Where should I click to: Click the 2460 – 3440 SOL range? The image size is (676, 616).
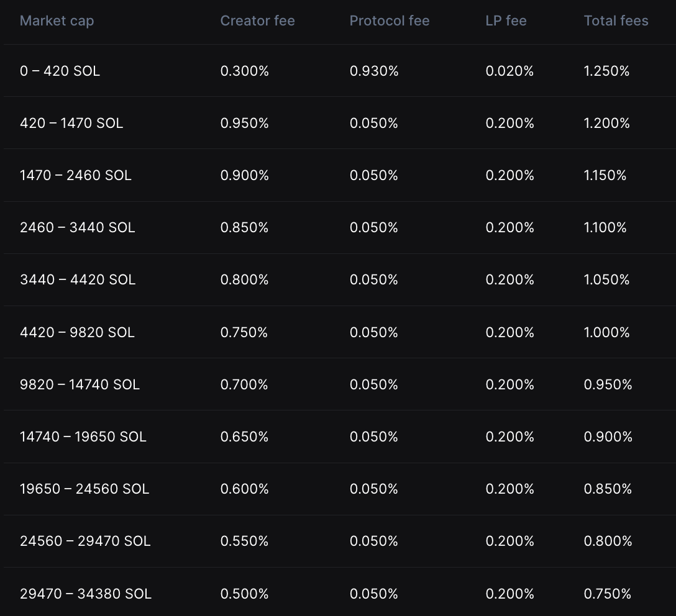click(x=77, y=228)
